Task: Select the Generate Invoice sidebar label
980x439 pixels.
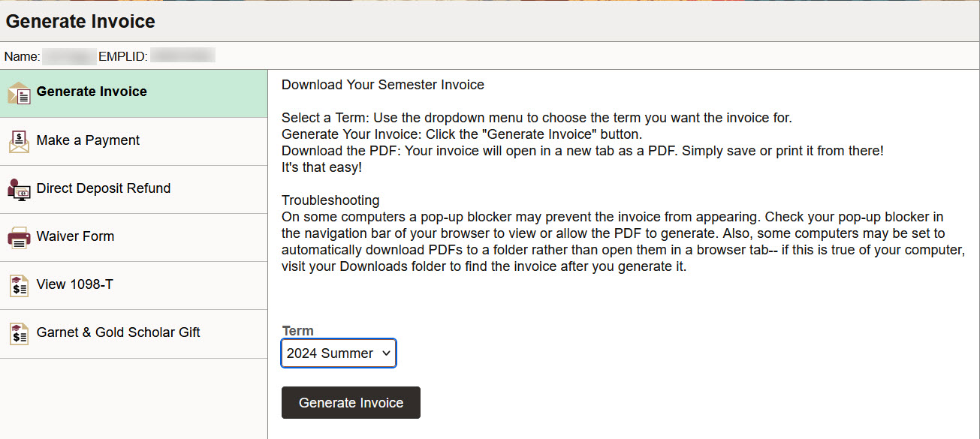Action: tap(92, 92)
